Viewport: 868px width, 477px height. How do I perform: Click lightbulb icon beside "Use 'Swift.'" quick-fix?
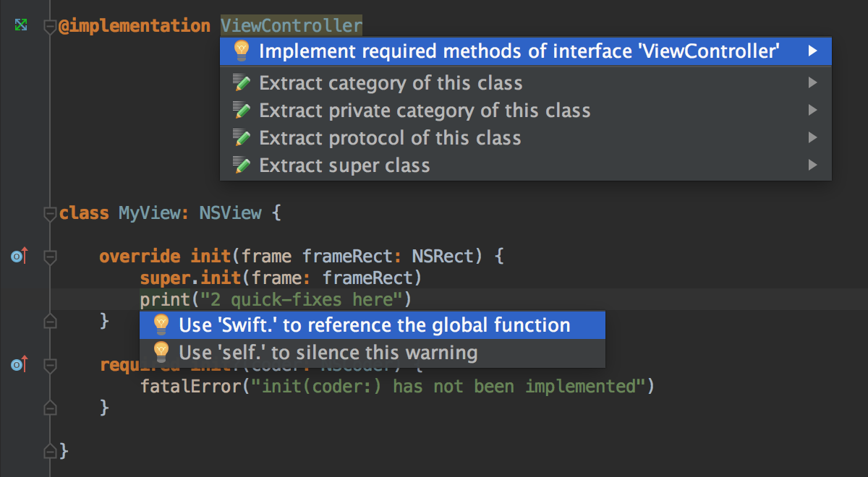coord(161,325)
